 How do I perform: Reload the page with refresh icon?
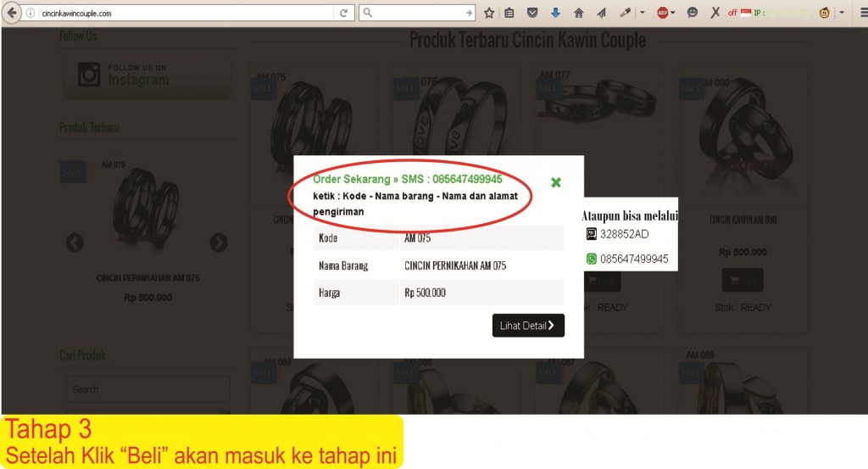tap(344, 13)
